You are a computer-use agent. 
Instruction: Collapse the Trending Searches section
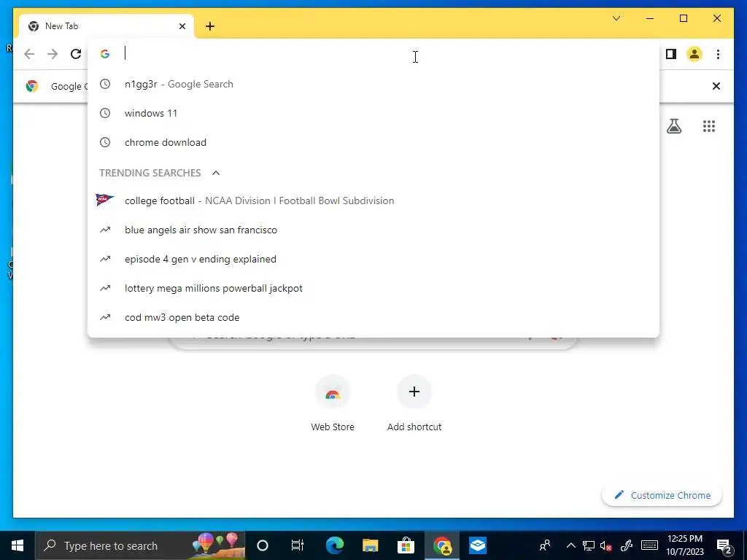216,173
